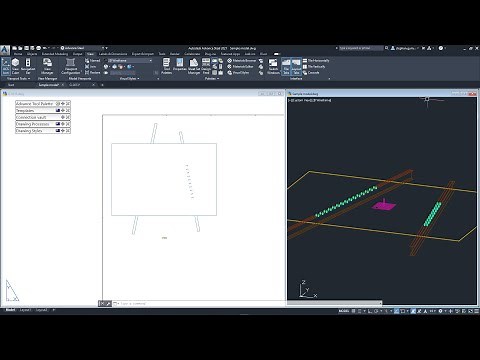The image size is (480, 360).
Task: Add a new file tab
Action: point(102,85)
